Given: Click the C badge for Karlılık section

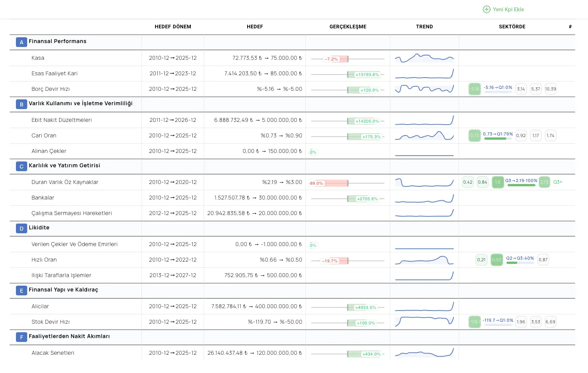Looking at the screenshot, I should point(21,167).
